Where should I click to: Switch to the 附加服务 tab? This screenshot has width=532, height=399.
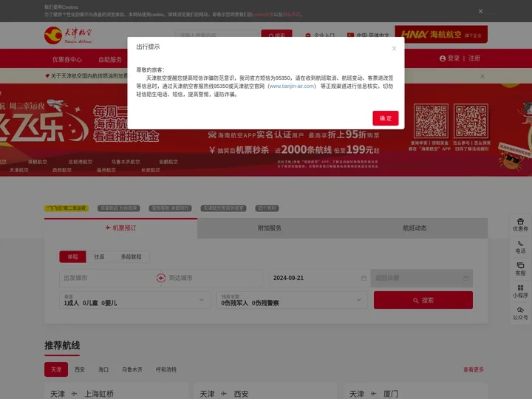coord(270,228)
